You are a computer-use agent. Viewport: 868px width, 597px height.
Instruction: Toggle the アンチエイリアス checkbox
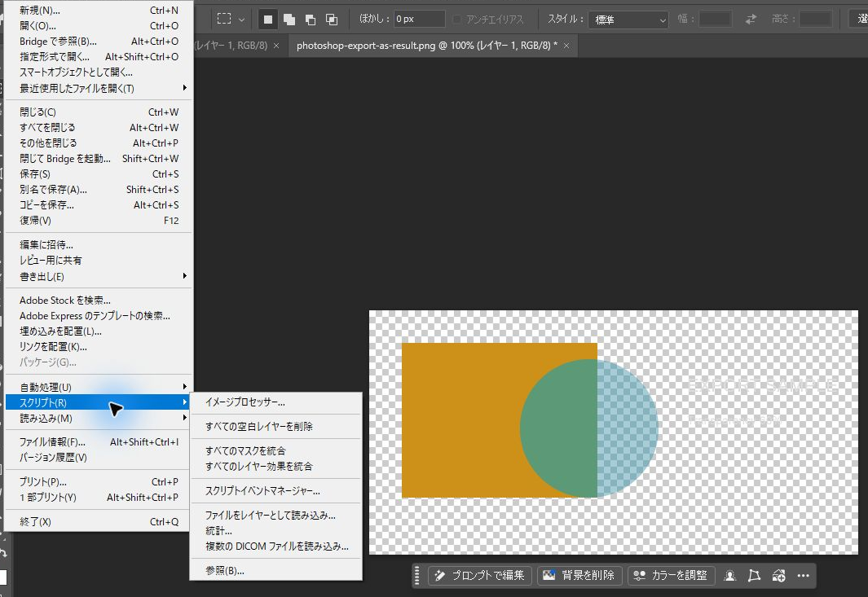tap(456, 20)
